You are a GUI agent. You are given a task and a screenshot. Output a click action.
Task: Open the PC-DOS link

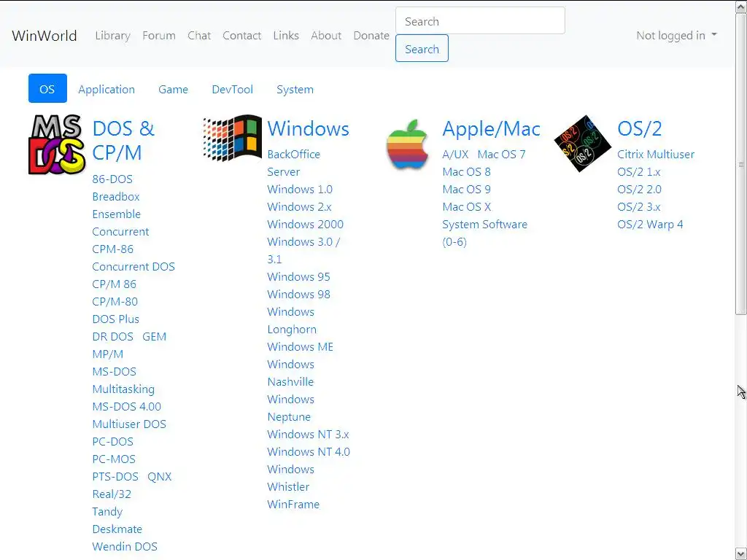[113, 441]
